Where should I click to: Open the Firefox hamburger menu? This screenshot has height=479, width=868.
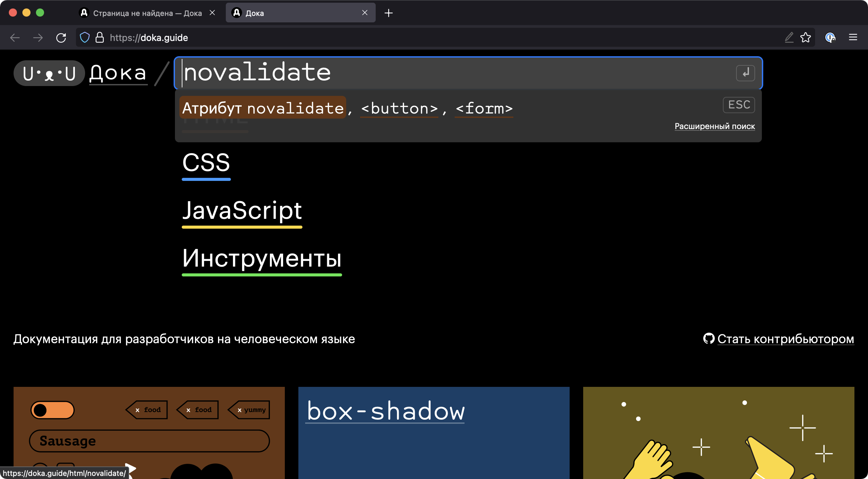(853, 38)
